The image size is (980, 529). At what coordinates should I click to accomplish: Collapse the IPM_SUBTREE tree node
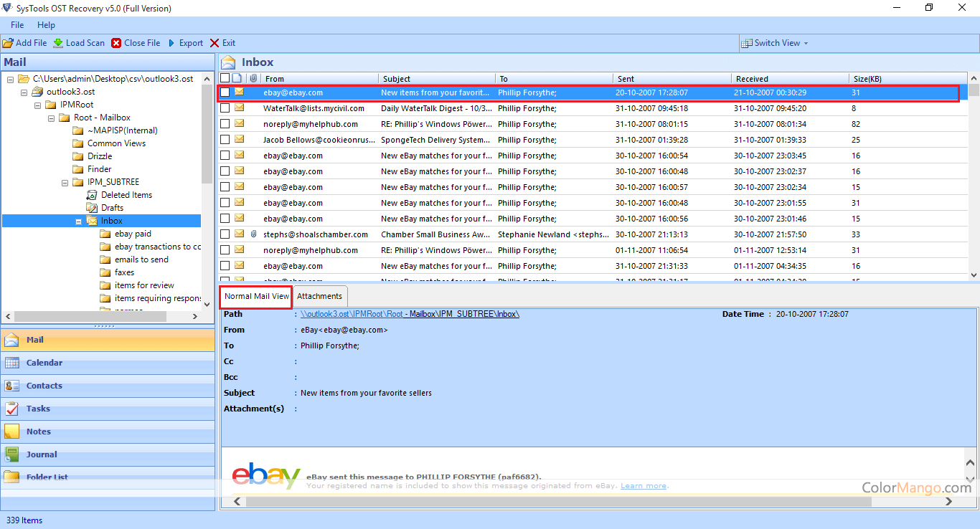65,183
